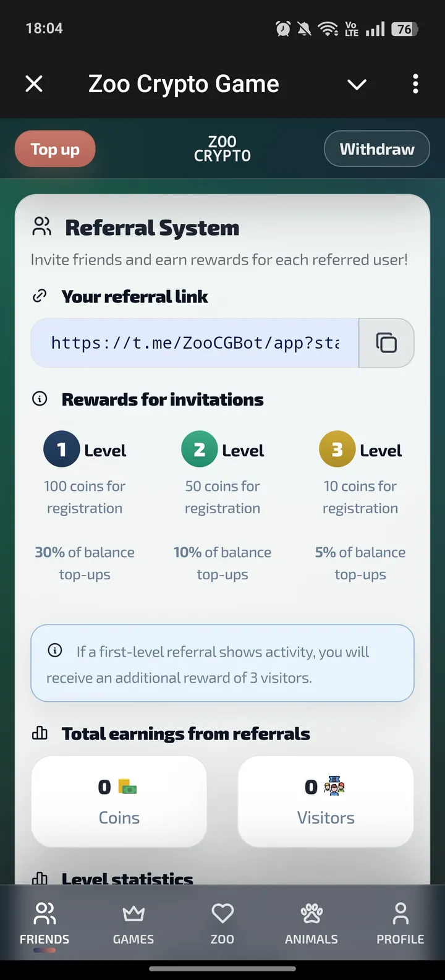445x980 pixels.
Task: Copy the referral link with copy icon
Action: [386, 343]
